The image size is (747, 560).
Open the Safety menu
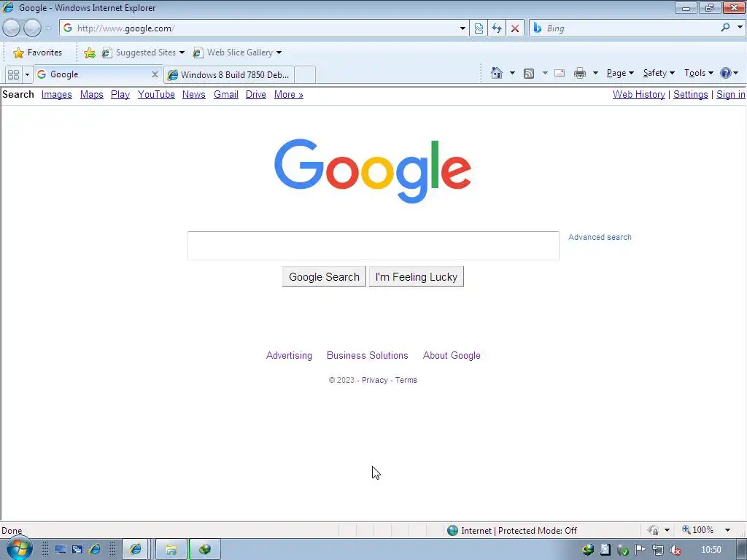[659, 73]
